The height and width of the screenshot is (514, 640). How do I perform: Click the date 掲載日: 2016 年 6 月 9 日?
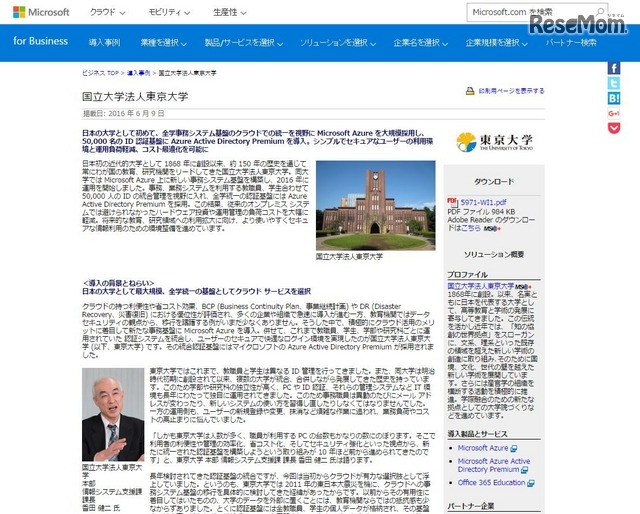[124, 113]
